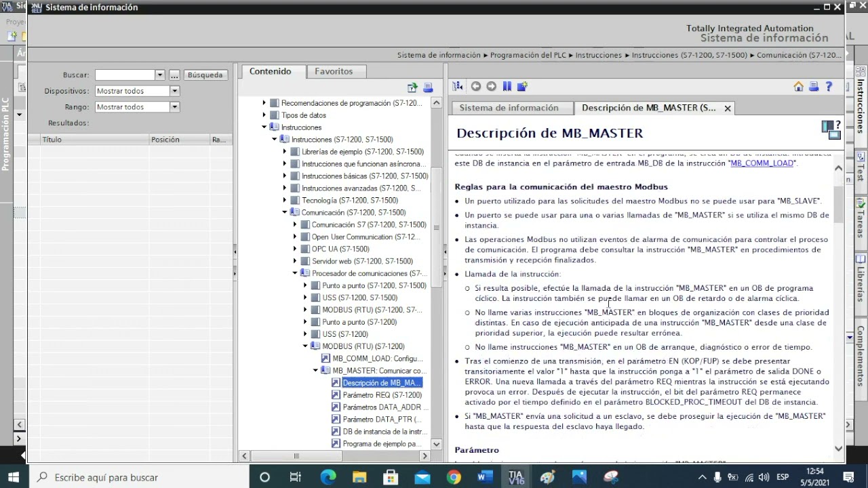
Task: Open Microsoft Edge from the taskbar
Action: 328,477
